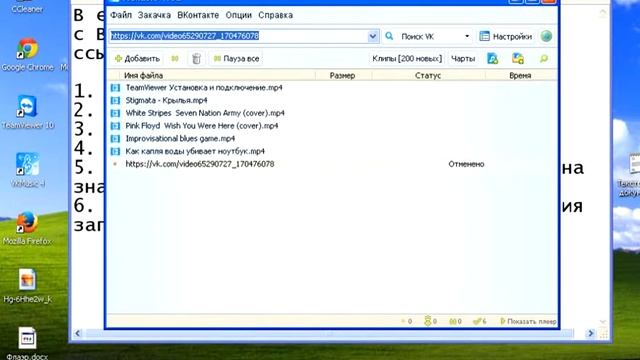Click right arrow of background window horizontal scrollbar
The width and height of the screenshot is (640, 360).
click(x=591, y=333)
